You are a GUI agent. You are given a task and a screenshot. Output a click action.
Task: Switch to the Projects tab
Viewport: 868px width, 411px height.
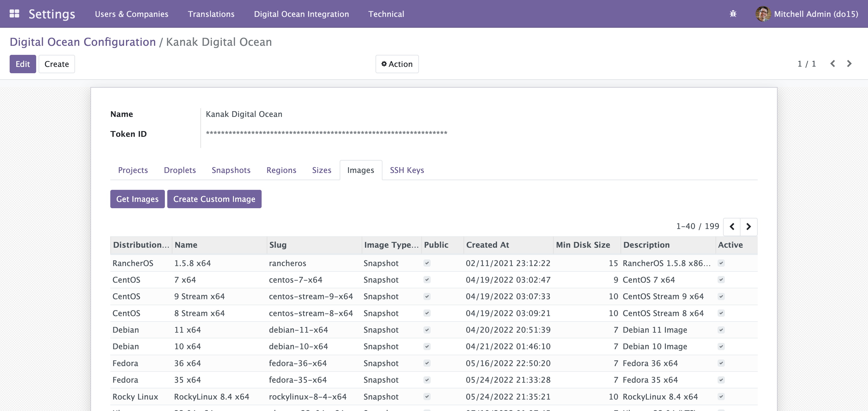[x=133, y=170]
